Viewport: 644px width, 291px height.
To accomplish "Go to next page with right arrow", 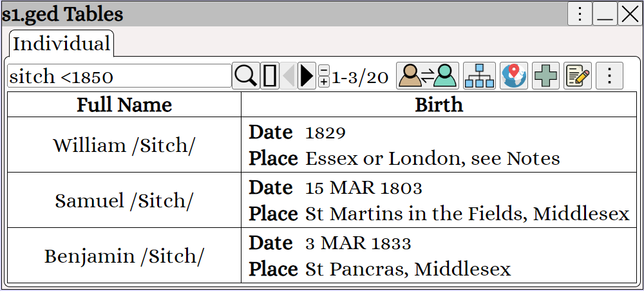I will click(x=307, y=76).
